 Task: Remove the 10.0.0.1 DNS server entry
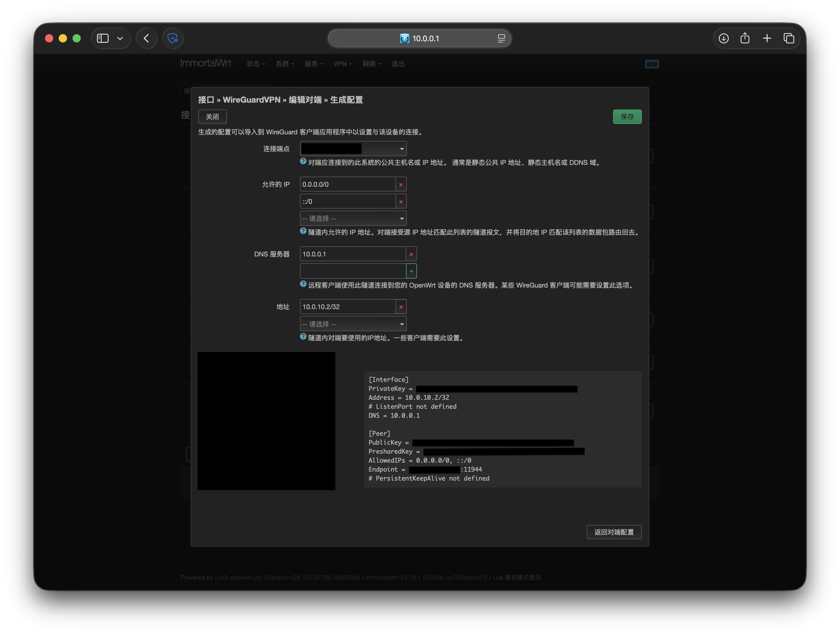411,254
